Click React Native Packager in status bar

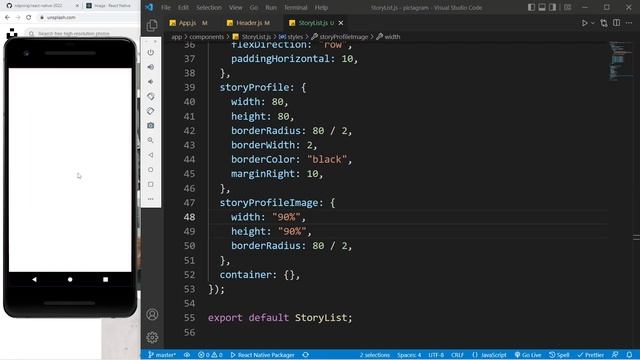(x=262, y=355)
